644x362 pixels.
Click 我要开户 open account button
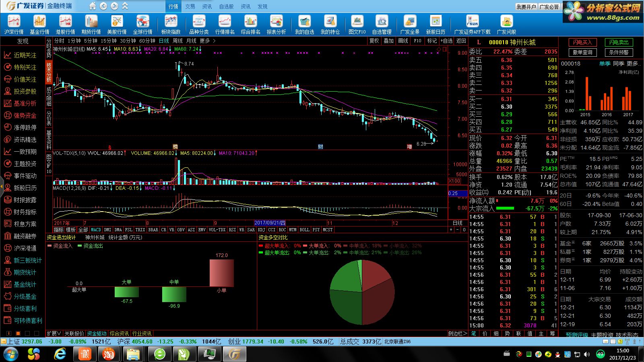click(526, 7)
